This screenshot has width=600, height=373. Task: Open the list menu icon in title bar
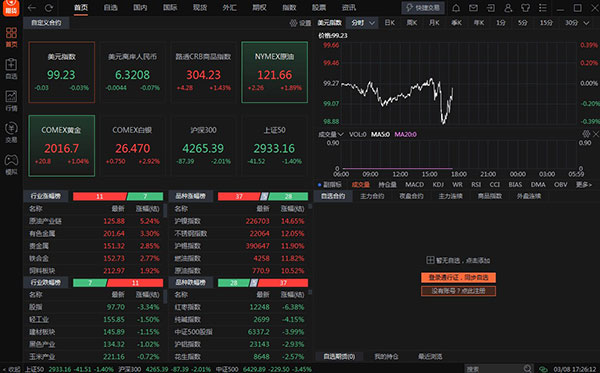(543, 8)
